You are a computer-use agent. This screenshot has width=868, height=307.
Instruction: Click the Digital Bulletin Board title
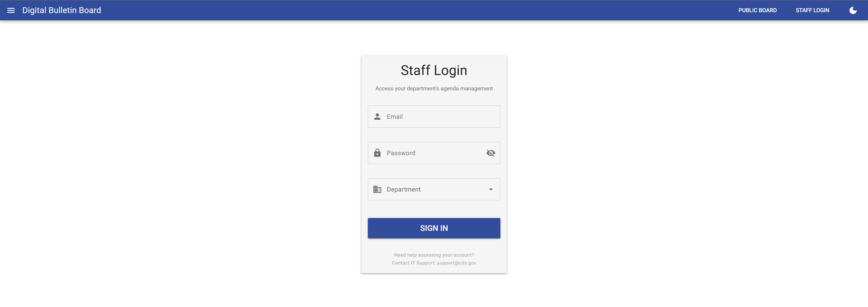[62, 10]
